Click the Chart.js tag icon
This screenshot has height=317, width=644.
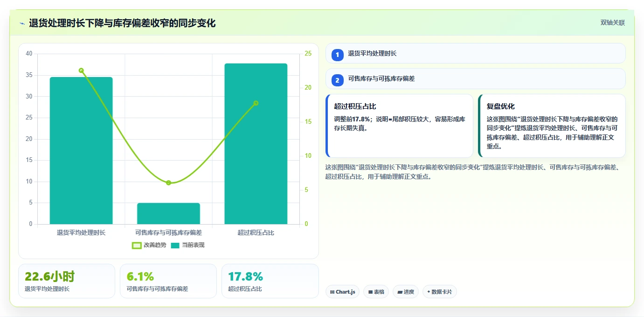click(x=332, y=292)
